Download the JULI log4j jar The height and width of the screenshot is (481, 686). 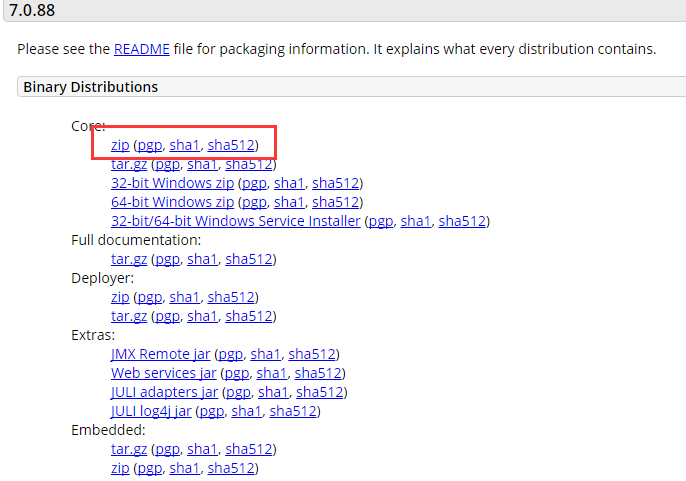click(151, 411)
